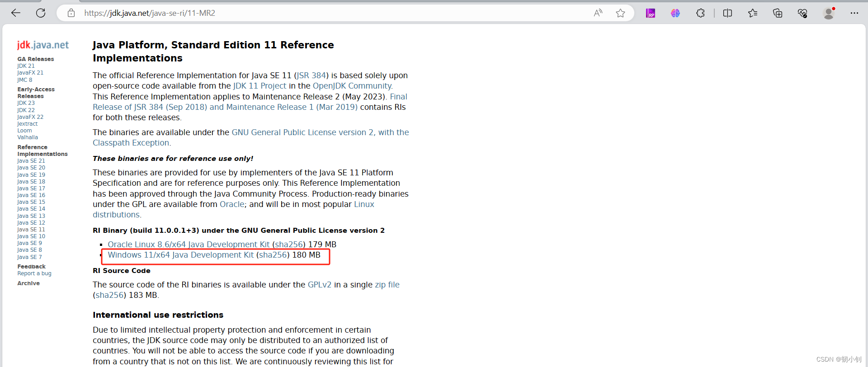Image resolution: width=868 pixels, height=367 pixels.
Task: Select Java SE 13 reference implementation
Action: click(31, 216)
